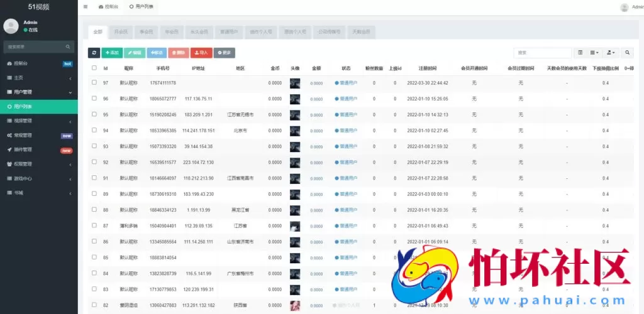Click the 插件管理 rocket icon in sidebar
644x314 pixels.
(x=9, y=149)
